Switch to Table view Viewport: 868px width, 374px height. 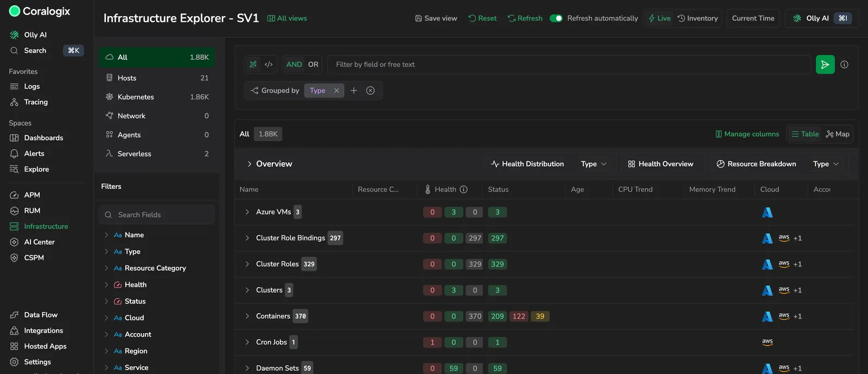805,134
